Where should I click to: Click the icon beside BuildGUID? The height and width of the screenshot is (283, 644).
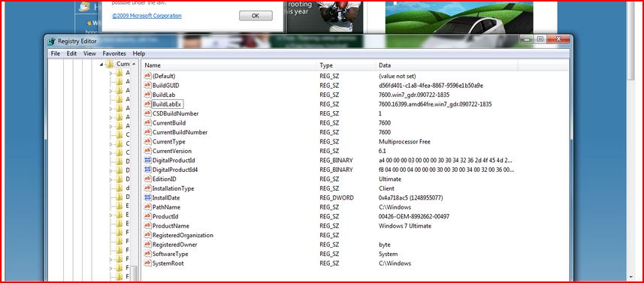click(x=148, y=86)
